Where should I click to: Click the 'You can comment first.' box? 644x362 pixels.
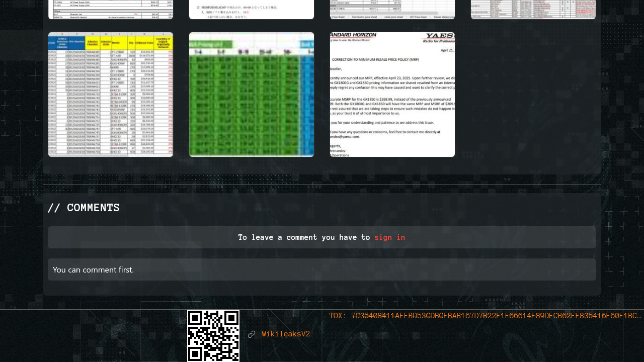tap(322, 269)
